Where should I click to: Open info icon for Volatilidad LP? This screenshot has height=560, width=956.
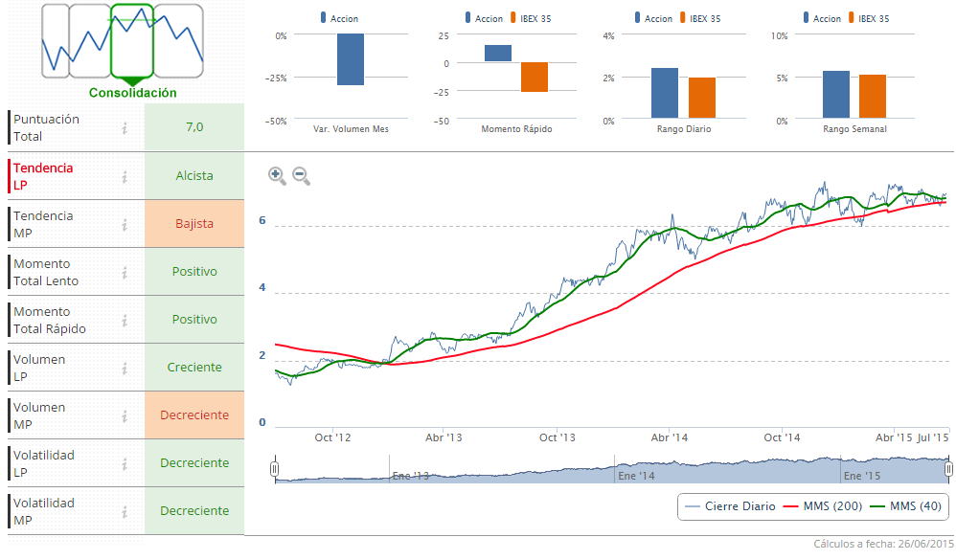click(125, 463)
